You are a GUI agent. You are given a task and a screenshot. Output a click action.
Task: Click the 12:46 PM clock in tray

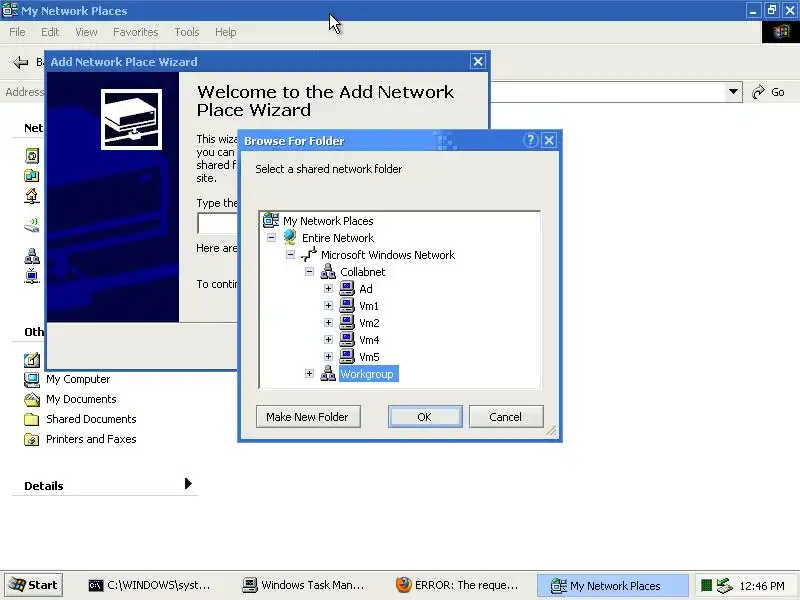762,586
